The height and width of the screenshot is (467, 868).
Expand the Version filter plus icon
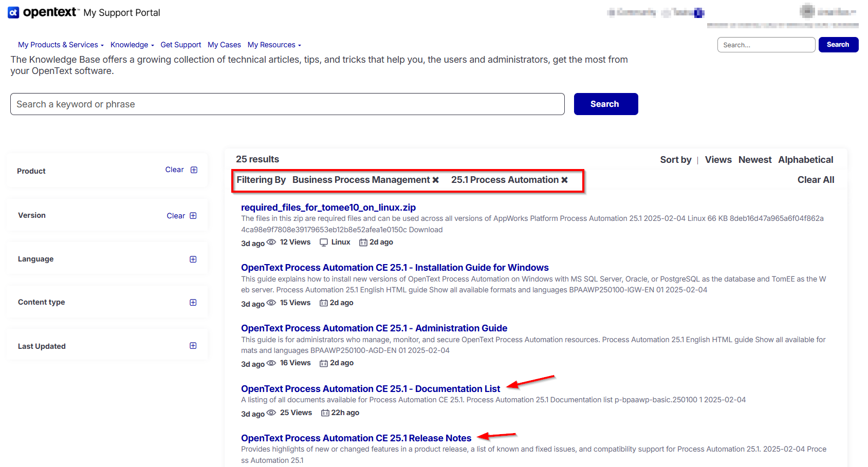193,216
